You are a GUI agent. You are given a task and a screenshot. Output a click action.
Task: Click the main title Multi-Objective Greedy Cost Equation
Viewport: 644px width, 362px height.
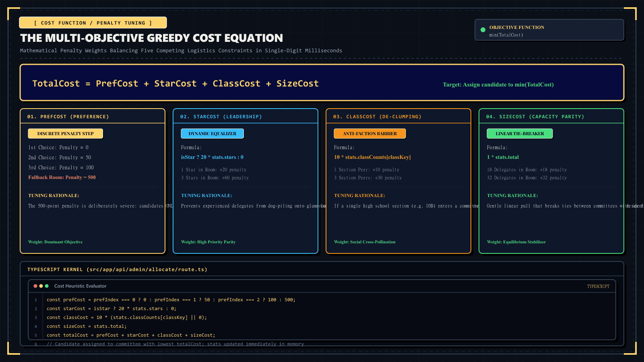pyautogui.click(x=152, y=38)
